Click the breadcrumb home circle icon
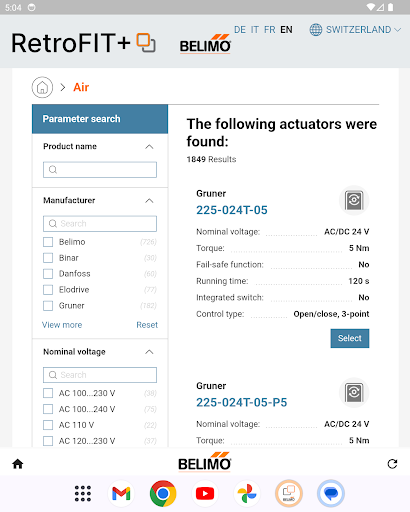 (x=42, y=87)
